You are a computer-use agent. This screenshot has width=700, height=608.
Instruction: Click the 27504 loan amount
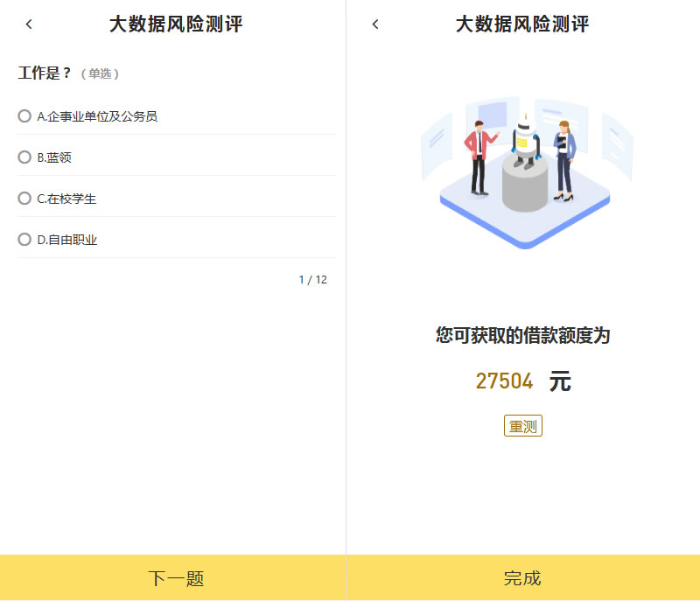point(504,381)
